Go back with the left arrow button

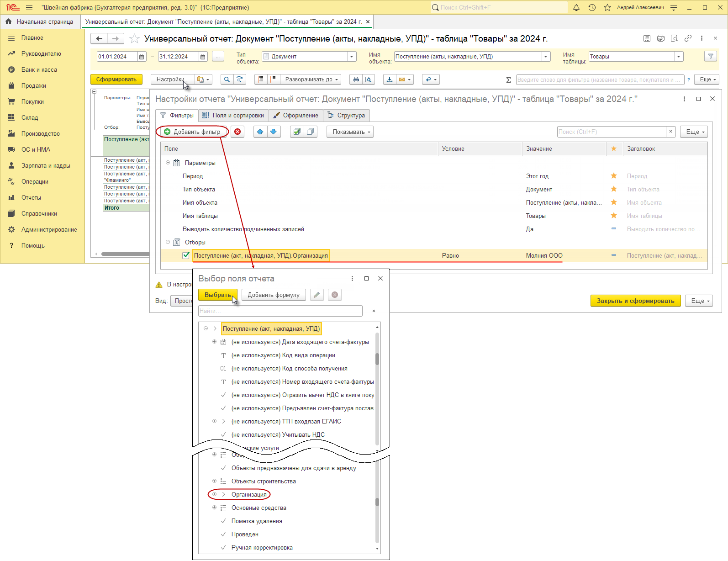pos(99,39)
